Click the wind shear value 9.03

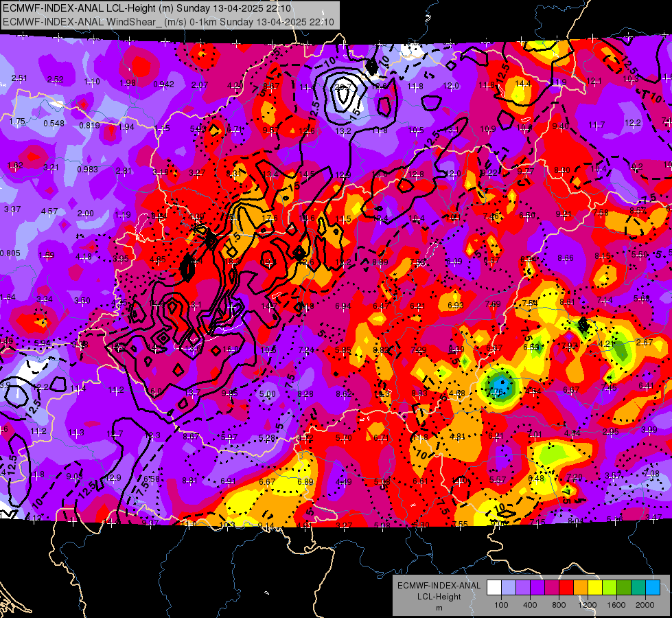pyautogui.click(x=75, y=477)
